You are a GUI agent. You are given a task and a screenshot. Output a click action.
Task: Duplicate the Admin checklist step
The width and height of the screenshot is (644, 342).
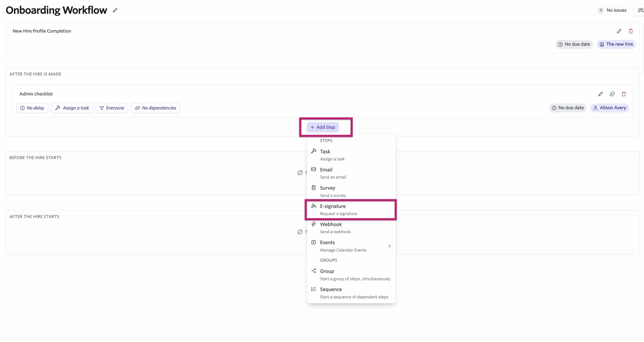[612, 94]
